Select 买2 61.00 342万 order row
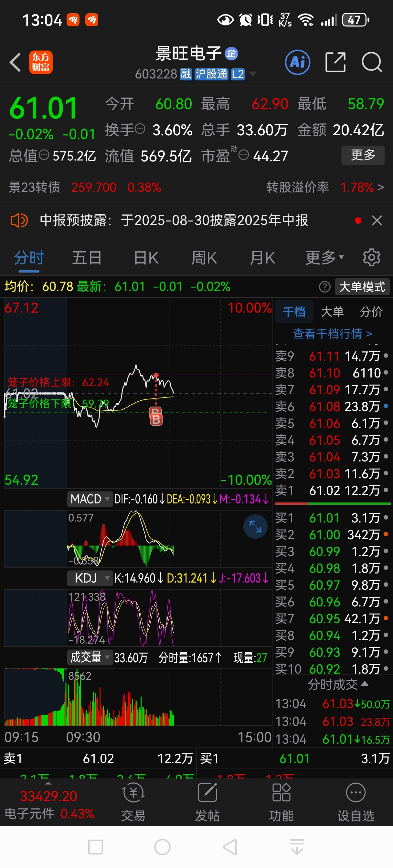This screenshot has width=393, height=868. point(332,535)
